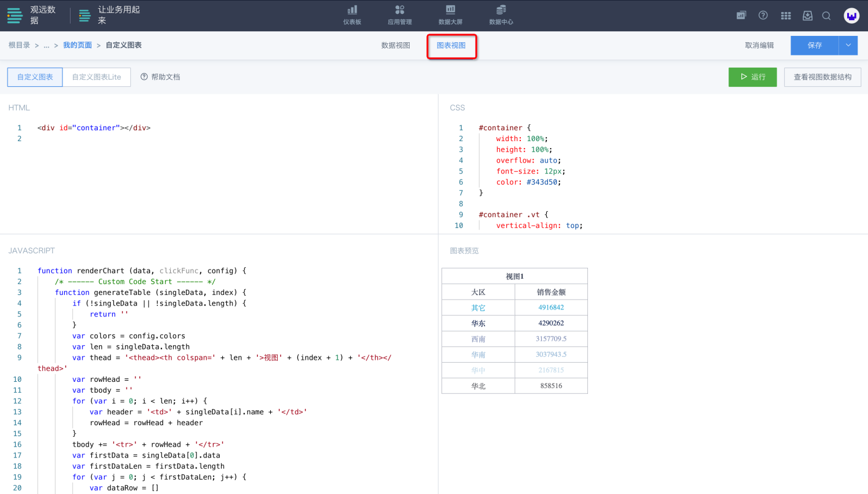The width and height of the screenshot is (868, 494).
Task: Expand the save dropdown arrow
Action: 848,46
